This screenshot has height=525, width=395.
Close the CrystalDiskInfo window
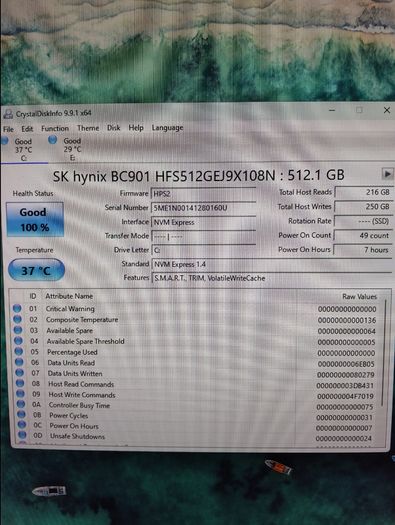(387, 110)
